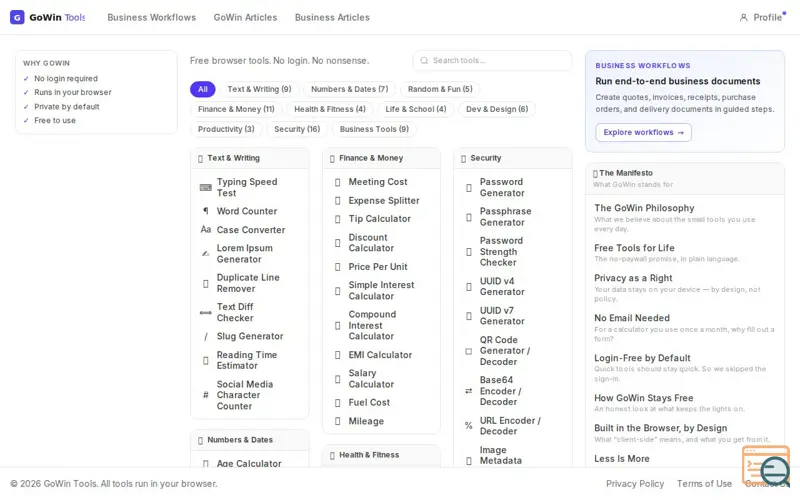This screenshot has width=800, height=500.
Task: Filter by Numbers & Dates (7)
Action: click(349, 89)
